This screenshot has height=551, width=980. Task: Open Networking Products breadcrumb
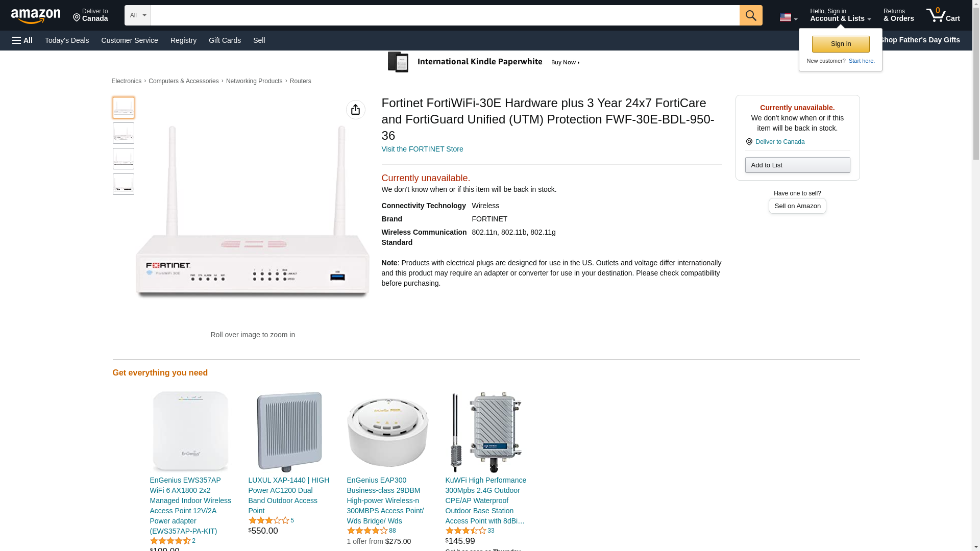(254, 81)
